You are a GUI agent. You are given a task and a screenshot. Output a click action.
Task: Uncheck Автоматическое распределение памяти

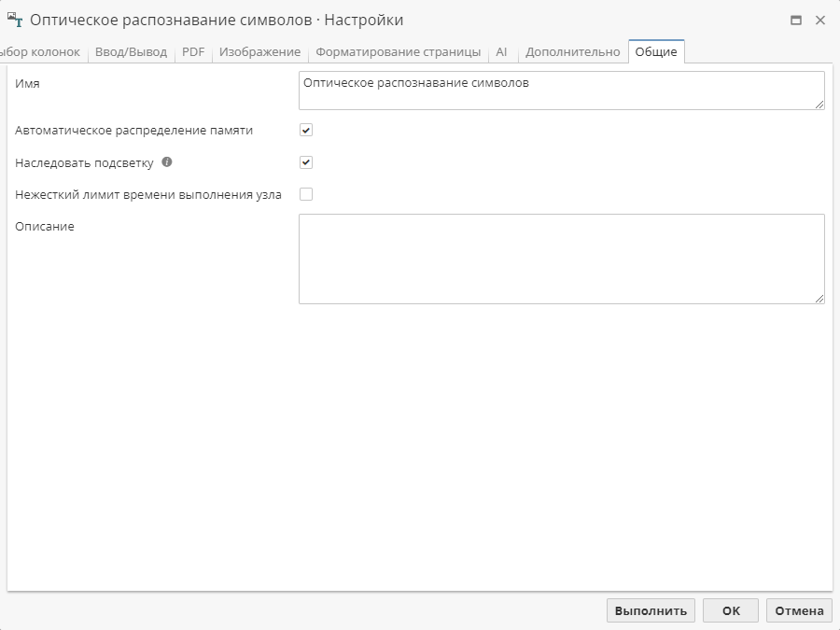(305, 131)
